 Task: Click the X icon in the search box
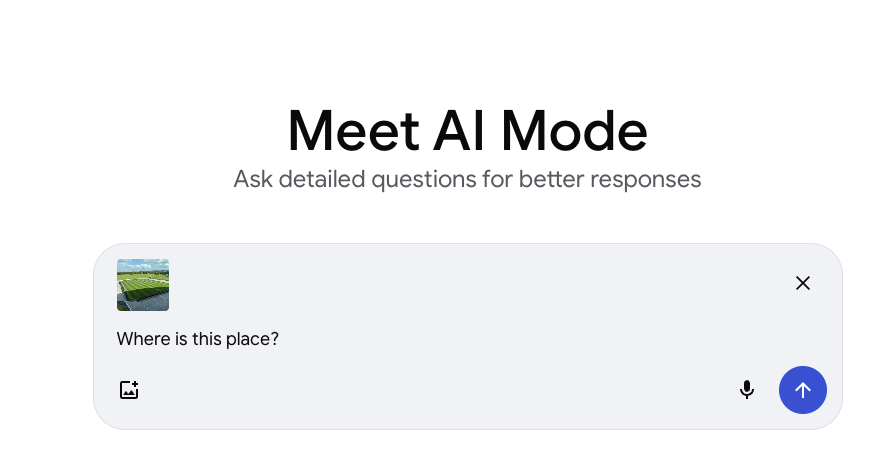[802, 283]
